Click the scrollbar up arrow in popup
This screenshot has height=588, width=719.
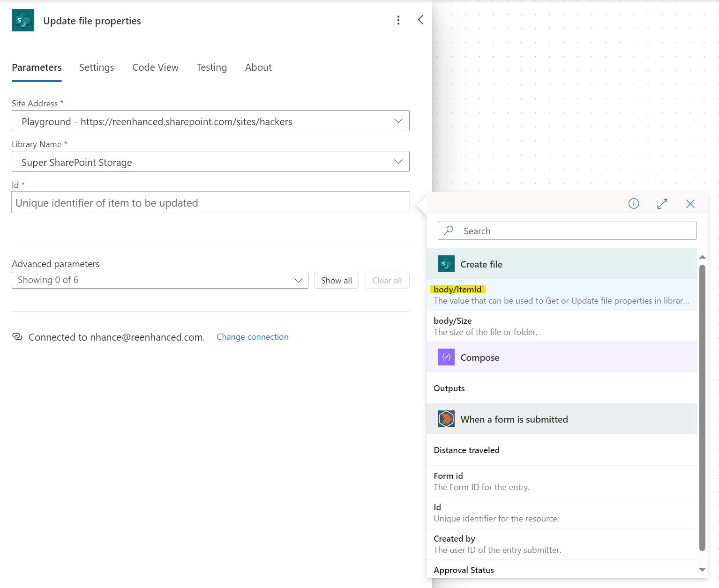click(702, 257)
